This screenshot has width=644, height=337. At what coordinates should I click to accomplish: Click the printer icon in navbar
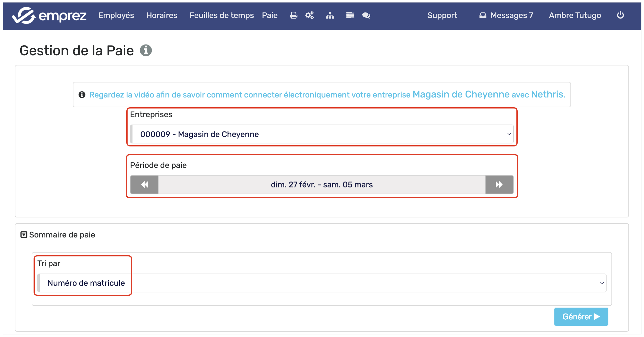[294, 15]
